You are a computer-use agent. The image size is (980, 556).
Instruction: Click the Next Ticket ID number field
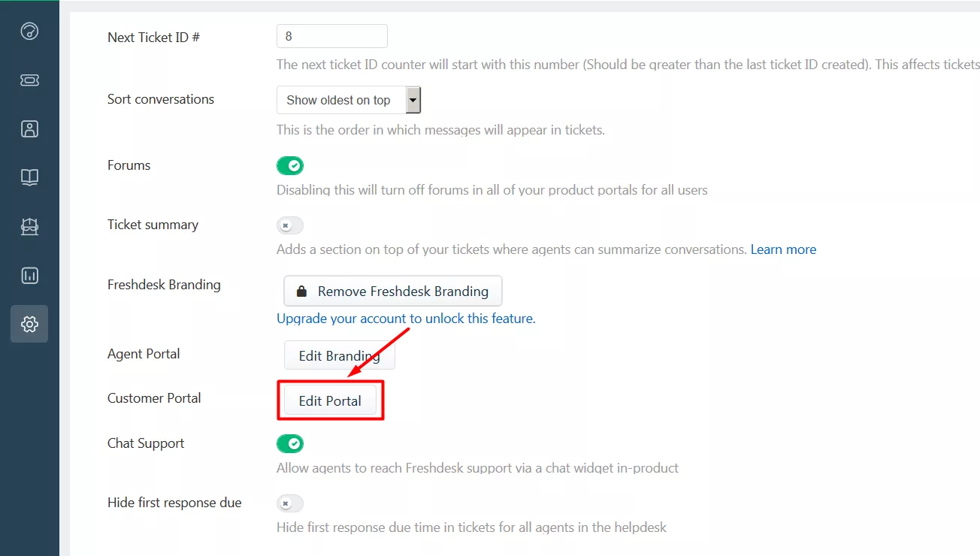(x=332, y=36)
